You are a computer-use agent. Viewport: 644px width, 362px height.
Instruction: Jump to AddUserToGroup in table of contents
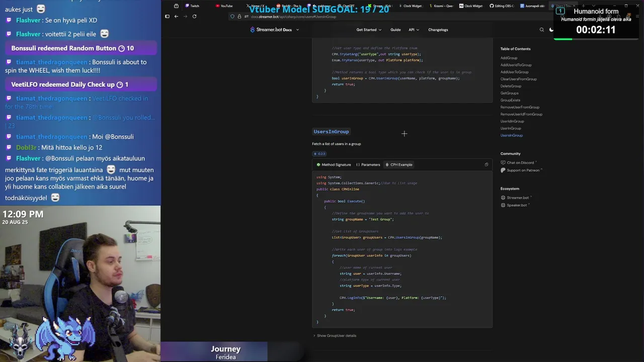click(514, 72)
